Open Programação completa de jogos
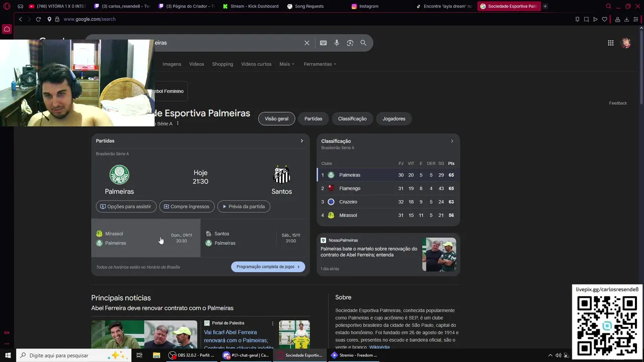This screenshot has width=644, height=362. (x=268, y=267)
